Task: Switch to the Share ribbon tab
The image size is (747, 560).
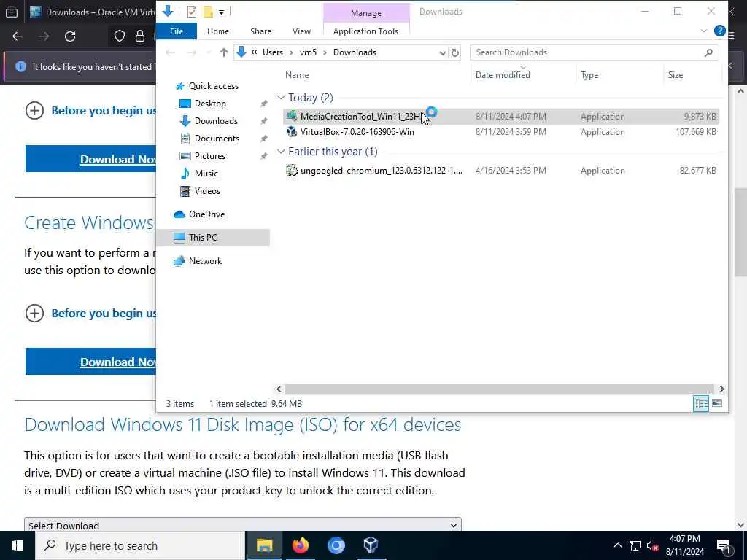Action: click(260, 31)
